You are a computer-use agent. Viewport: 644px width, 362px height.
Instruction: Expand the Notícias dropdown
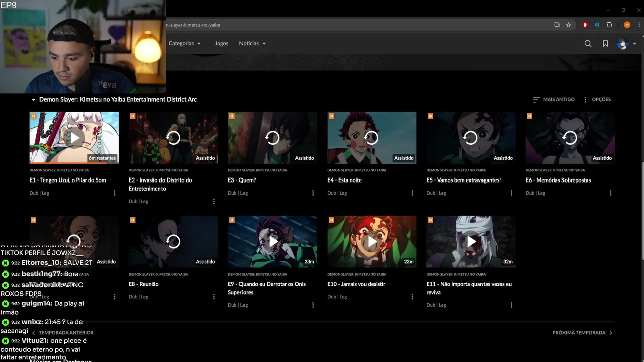click(x=252, y=44)
